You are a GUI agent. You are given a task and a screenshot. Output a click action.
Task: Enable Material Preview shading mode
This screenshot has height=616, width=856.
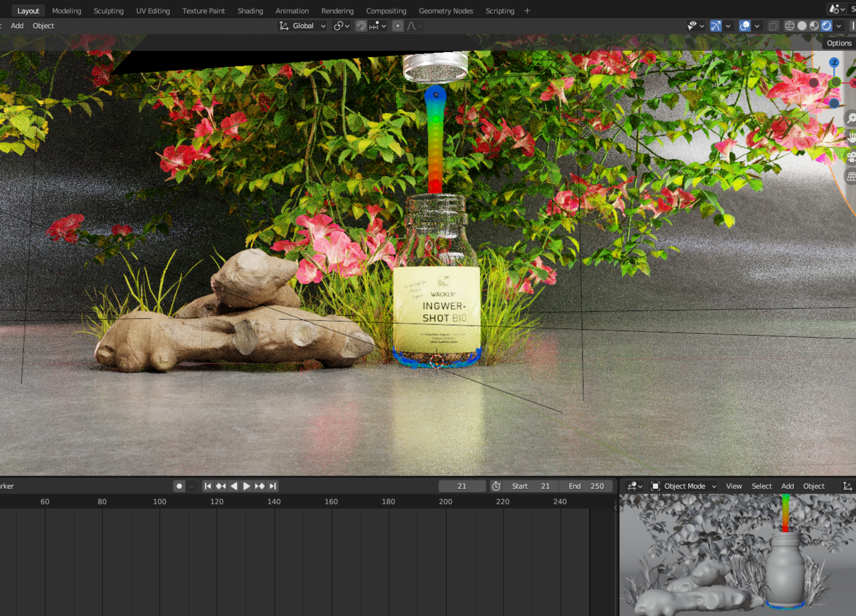pos(813,25)
